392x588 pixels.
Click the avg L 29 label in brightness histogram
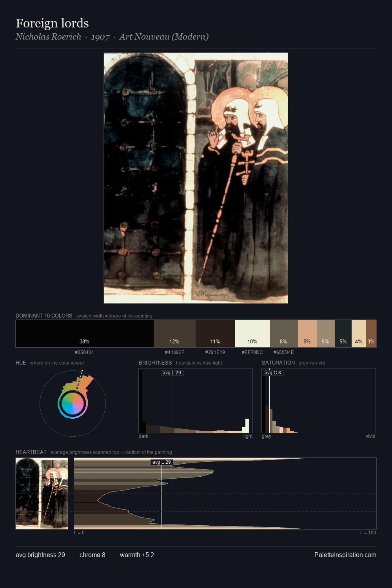pyautogui.click(x=172, y=373)
